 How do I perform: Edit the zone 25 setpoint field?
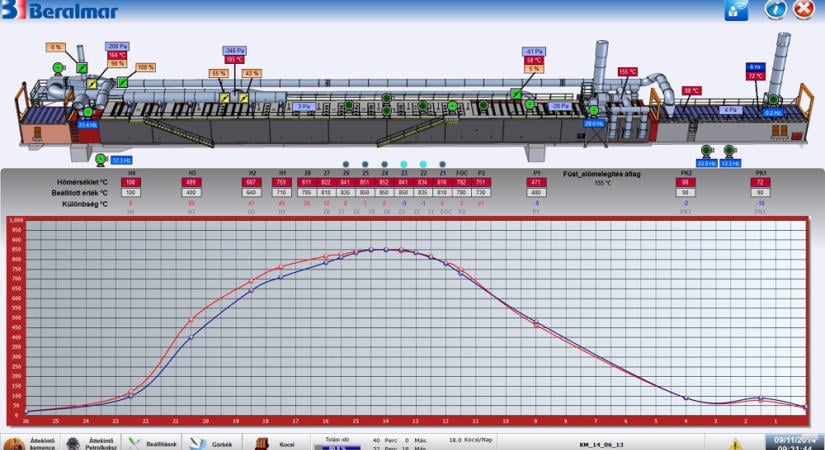coord(365,193)
